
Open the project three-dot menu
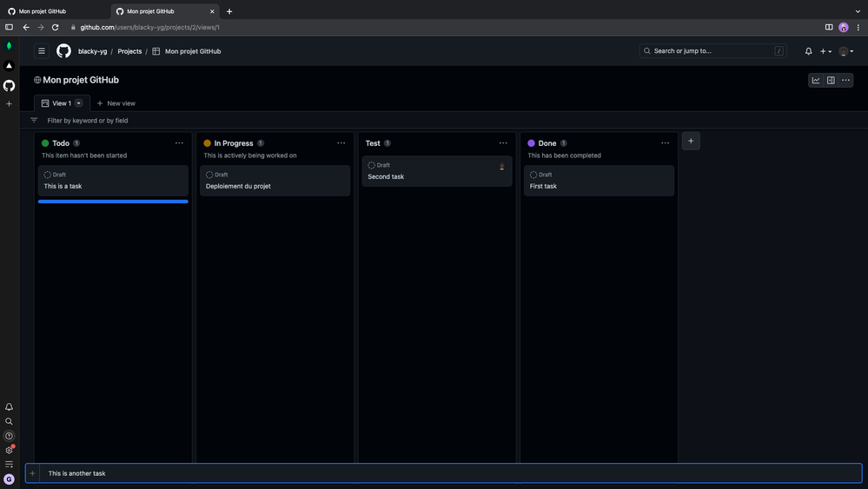click(846, 80)
